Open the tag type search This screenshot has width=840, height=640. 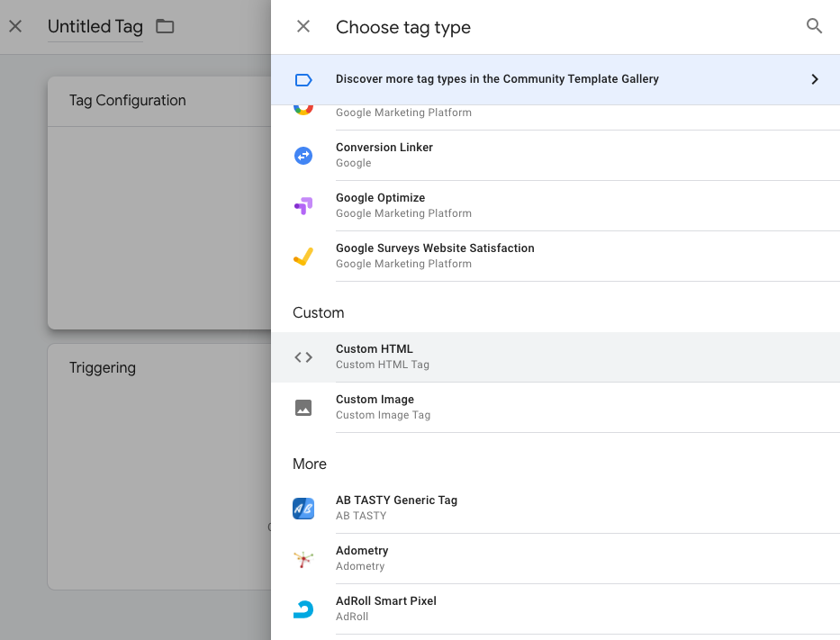(x=814, y=26)
